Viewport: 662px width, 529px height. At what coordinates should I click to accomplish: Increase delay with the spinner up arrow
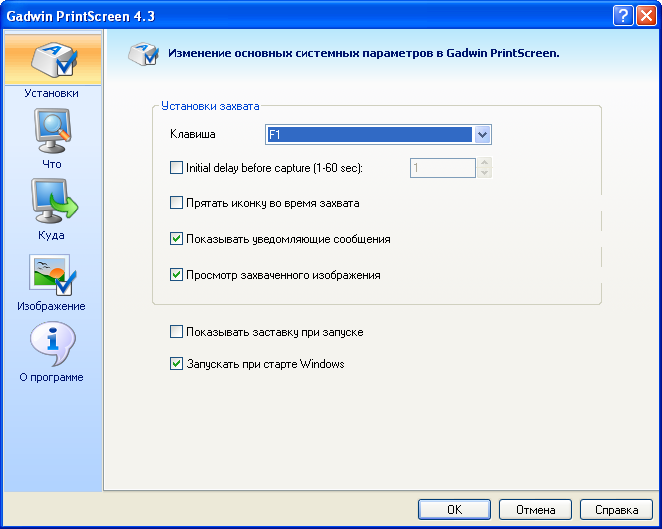[x=485, y=163]
